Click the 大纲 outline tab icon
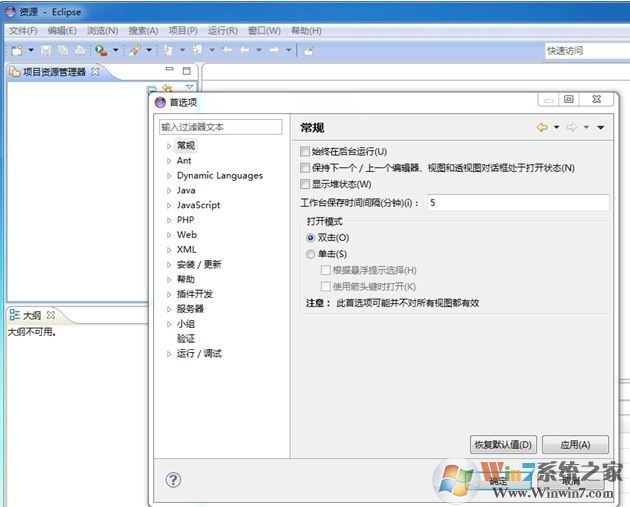The height and width of the screenshot is (507, 630). [x=14, y=315]
